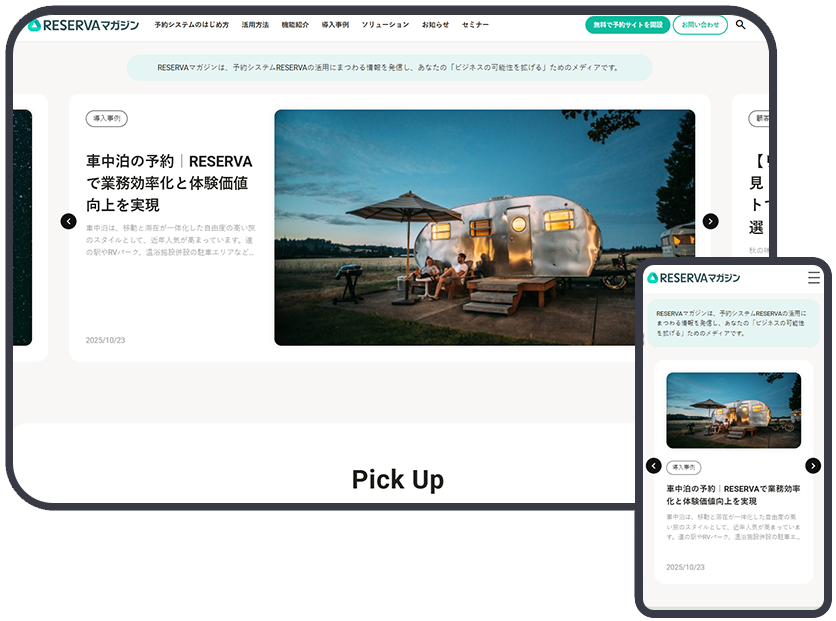Open 導入事例 in the top navigation

pyautogui.click(x=335, y=25)
